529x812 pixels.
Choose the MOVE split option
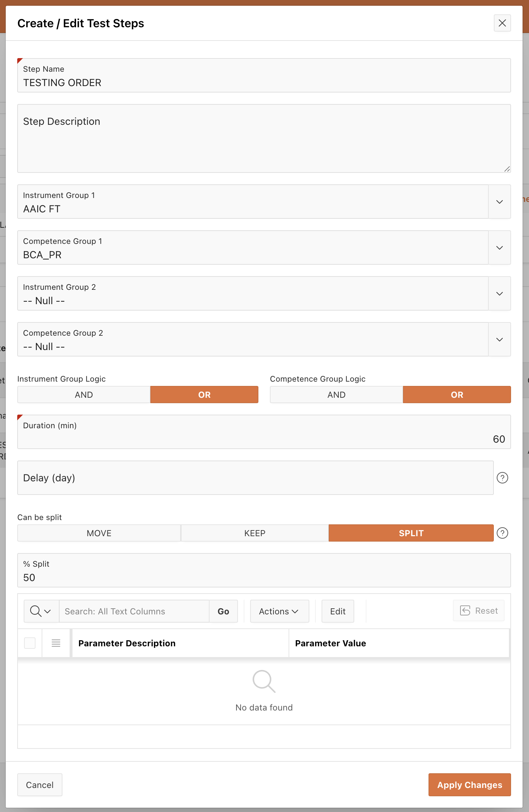[x=99, y=533]
